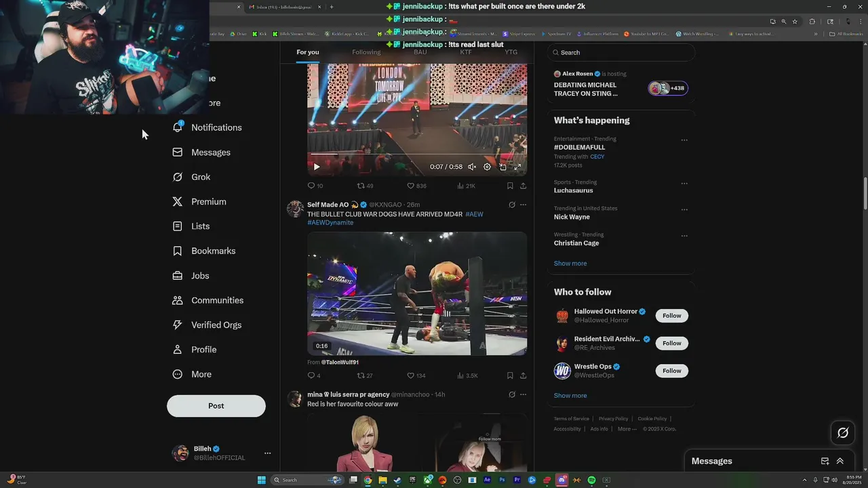Open the Grok icon on the minanchoo post

512,394
